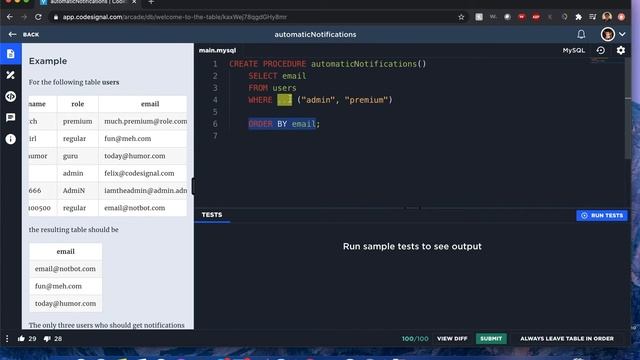Go BACK to the previous page
This screenshot has width=640, height=360.
(x=31, y=35)
